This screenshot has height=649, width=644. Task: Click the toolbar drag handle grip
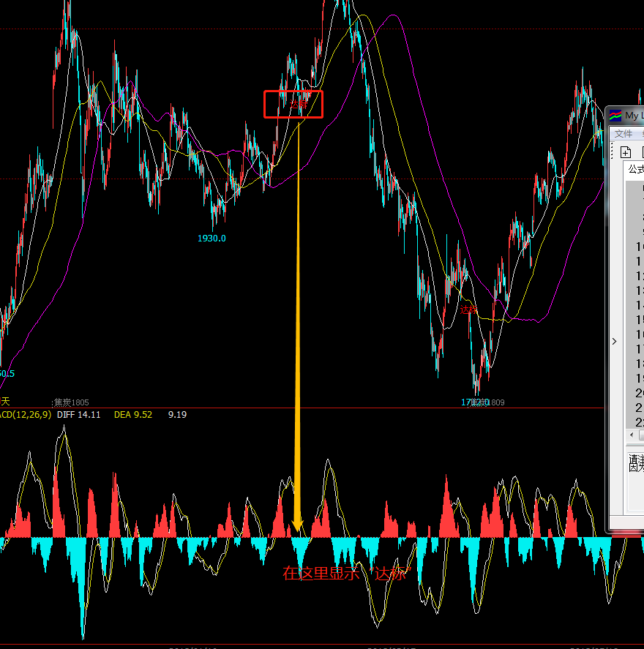[612, 152]
